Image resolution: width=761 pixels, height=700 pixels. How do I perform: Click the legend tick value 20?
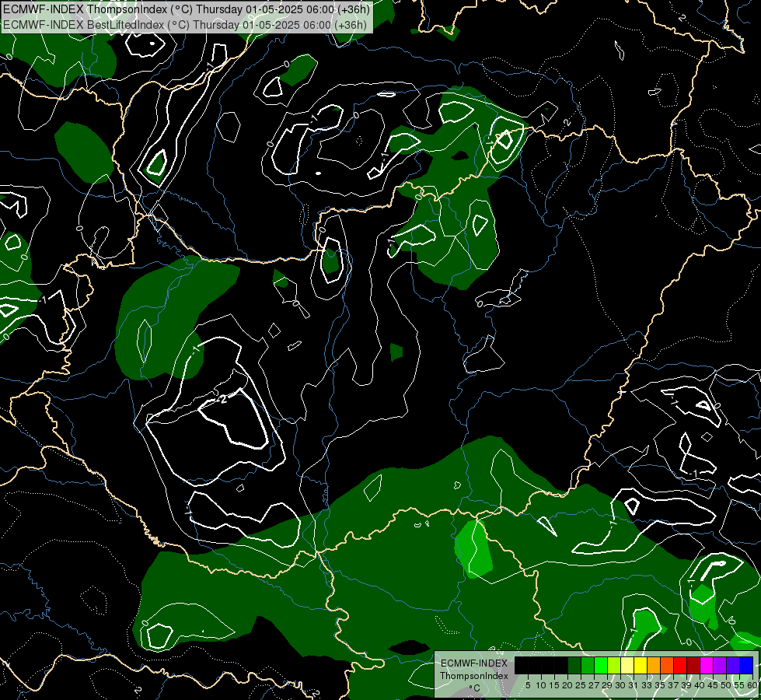pos(567,685)
